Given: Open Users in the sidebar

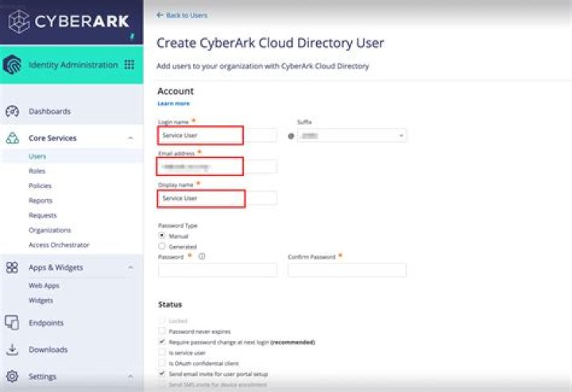Looking at the screenshot, I should click(x=37, y=156).
